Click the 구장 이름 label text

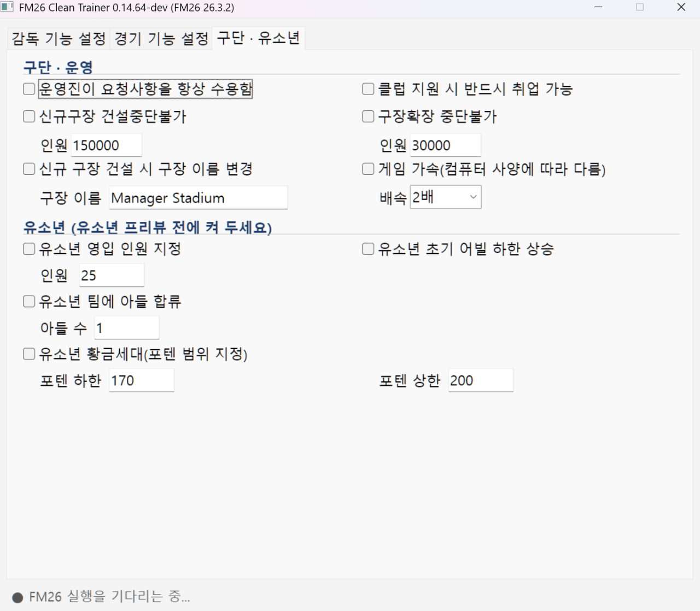click(71, 198)
